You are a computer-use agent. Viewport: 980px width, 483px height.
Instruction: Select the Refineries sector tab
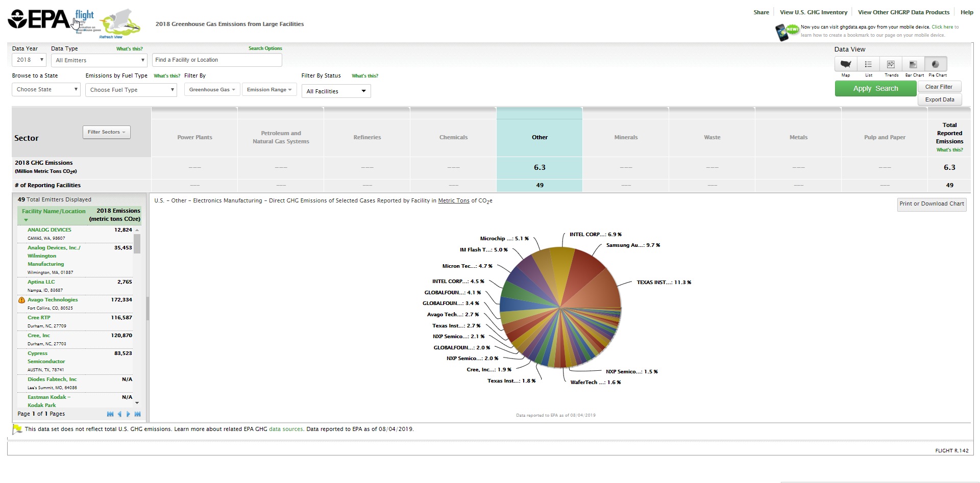[367, 137]
